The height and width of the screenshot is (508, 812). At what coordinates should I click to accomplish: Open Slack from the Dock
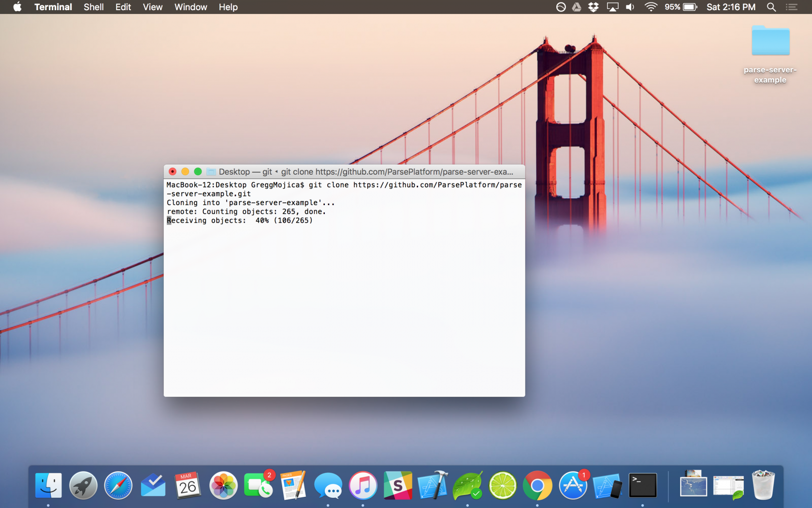click(398, 485)
